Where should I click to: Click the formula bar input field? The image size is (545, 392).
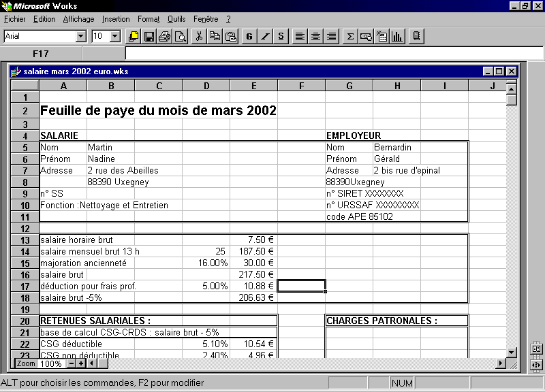(x=327, y=54)
